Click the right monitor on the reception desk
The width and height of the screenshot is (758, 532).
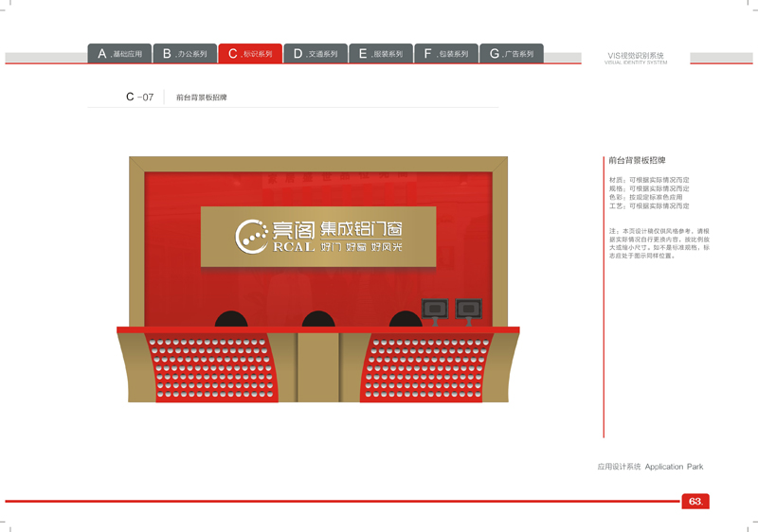click(469, 311)
